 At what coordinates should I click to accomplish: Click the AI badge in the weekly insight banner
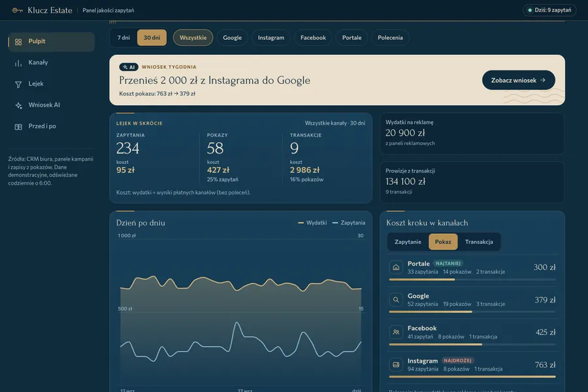129,67
